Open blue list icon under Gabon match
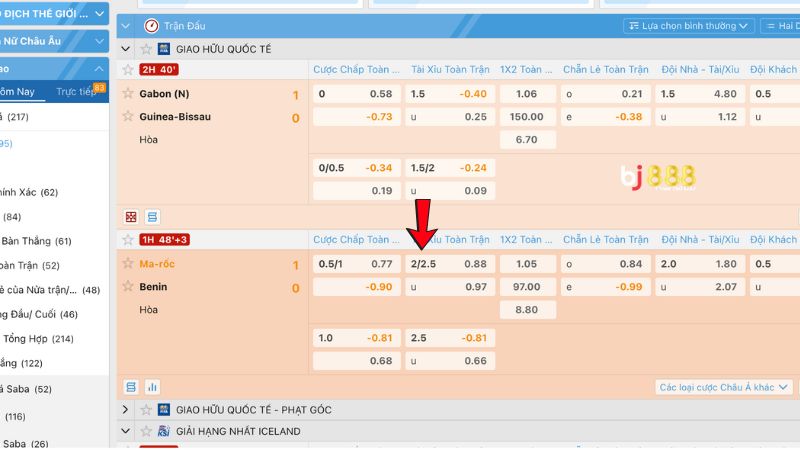 [152, 217]
